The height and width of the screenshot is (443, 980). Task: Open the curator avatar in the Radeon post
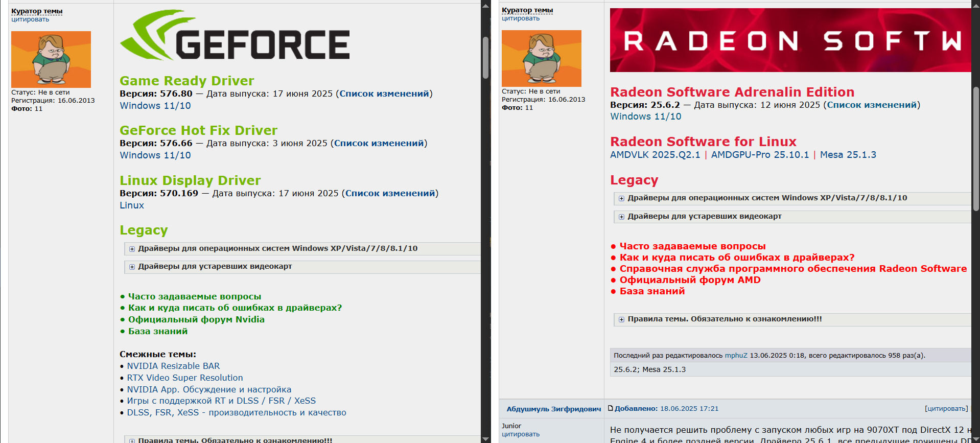pos(542,58)
